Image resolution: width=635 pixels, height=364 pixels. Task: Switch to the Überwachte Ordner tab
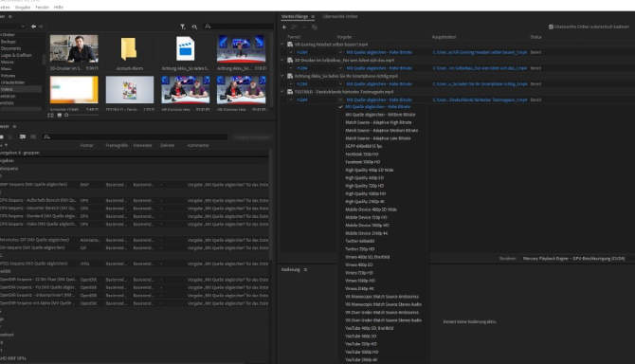[340, 17]
